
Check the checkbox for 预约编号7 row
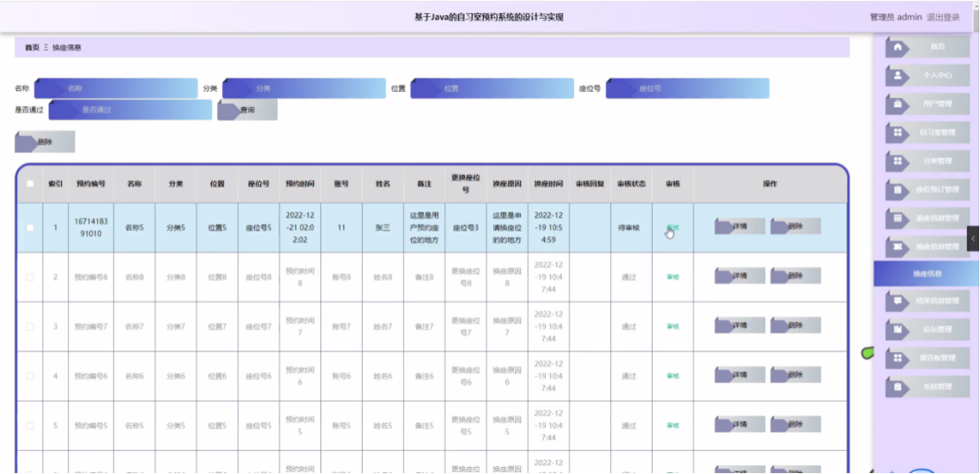pos(30,326)
